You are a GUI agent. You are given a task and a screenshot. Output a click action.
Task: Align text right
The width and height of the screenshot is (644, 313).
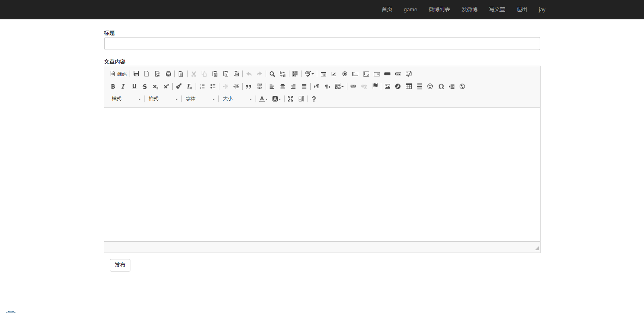(x=293, y=87)
